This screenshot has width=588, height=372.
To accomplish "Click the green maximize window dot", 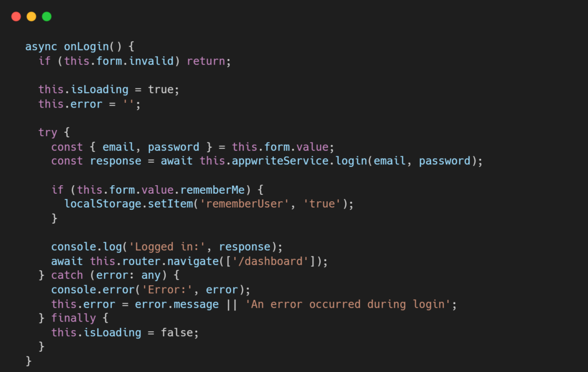I will coord(47,17).
